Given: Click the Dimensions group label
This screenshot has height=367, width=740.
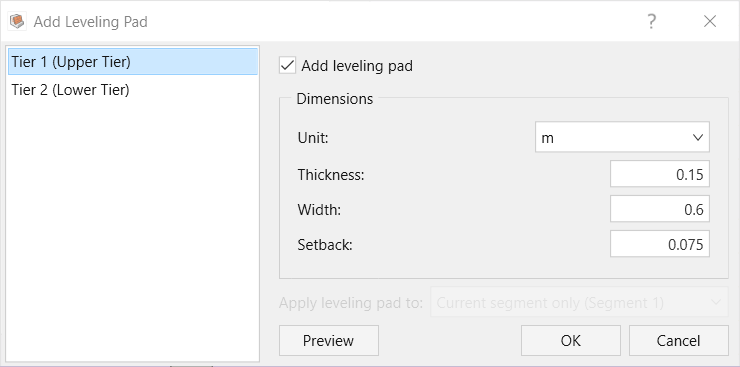Looking at the screenshot, I should tap(335, 99).
